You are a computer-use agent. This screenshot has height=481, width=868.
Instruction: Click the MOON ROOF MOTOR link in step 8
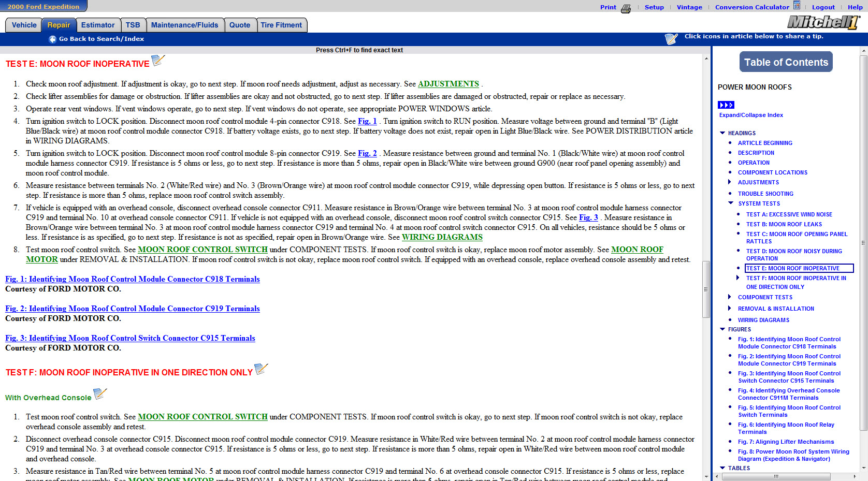[x=637, y=250]
